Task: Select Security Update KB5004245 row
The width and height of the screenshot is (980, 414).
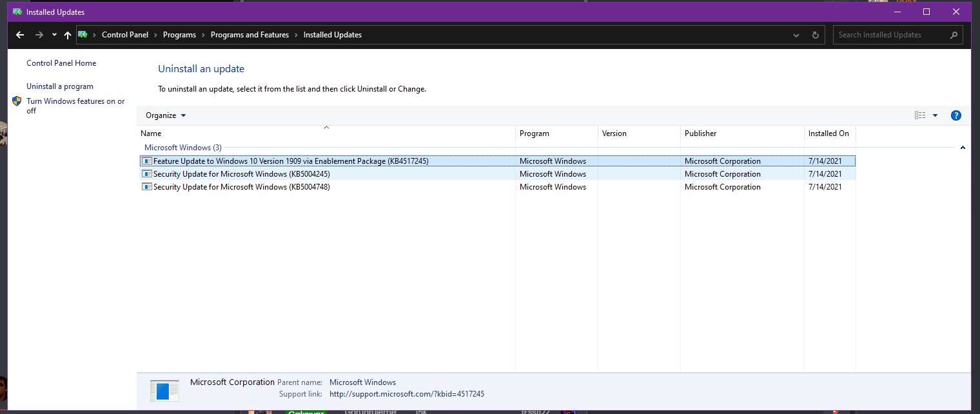Action: click(x=497, y=174)
